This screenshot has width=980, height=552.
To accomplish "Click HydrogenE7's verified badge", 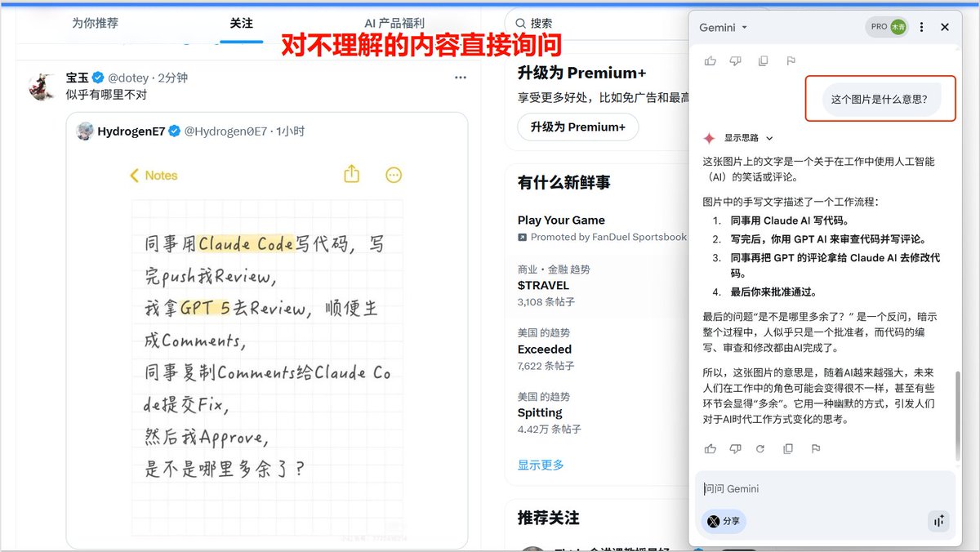I will [x=175, y=131].
